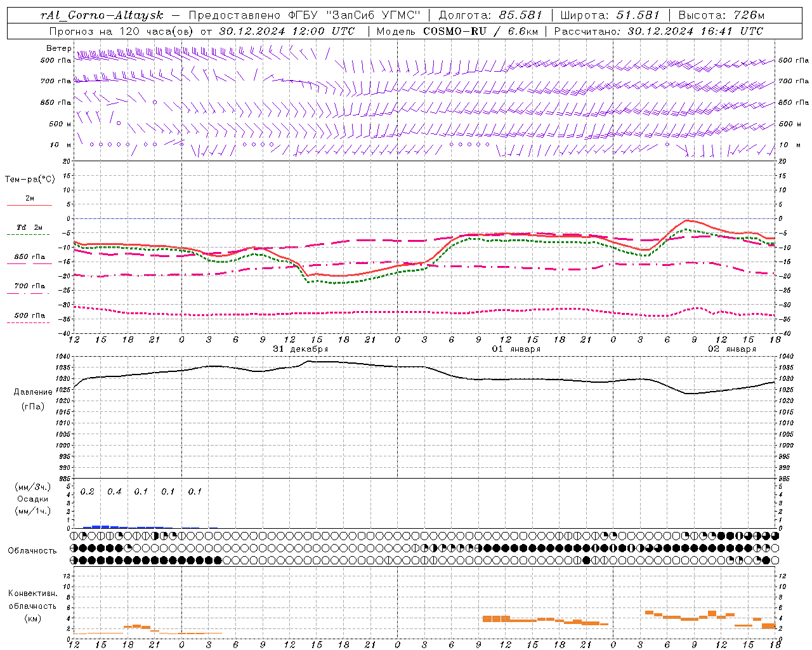The image size is (812, 650).
Task: Select the forecast start 30.12.2024 12:00 UTC
Action: click(287, 31)
